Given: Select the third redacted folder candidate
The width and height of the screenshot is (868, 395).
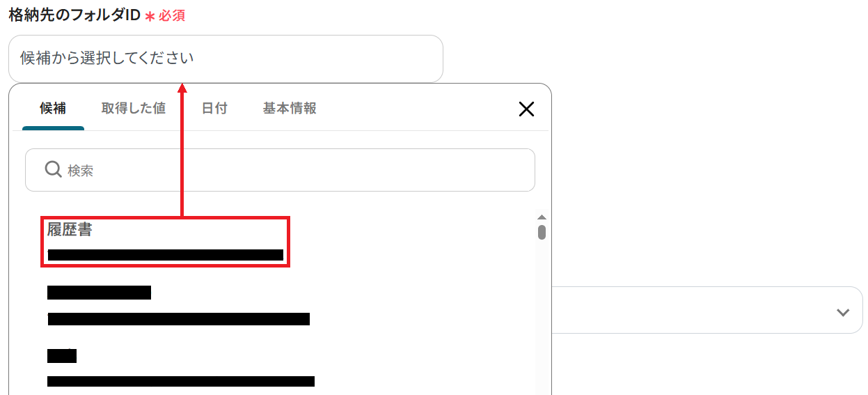Looking at the screenshot, I should [181, 368].
